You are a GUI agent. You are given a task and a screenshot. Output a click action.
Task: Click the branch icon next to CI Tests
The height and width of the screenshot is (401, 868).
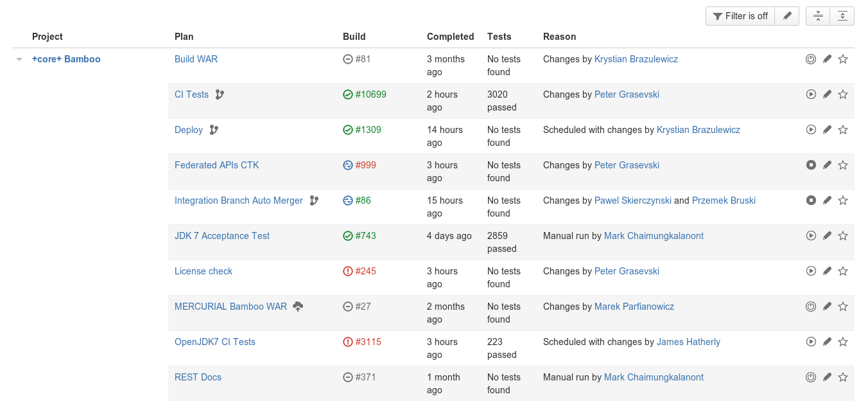pos(220,94)
